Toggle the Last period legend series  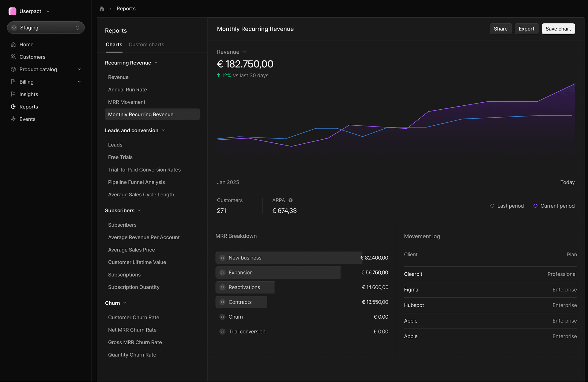507,206
